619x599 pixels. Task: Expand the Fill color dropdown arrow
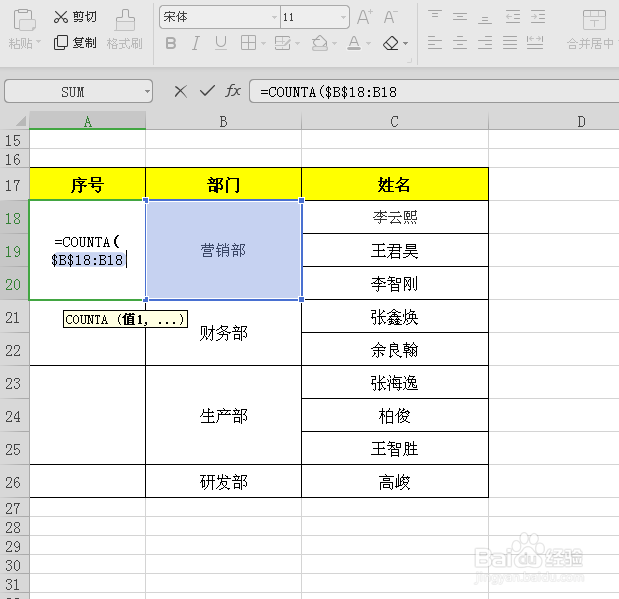[x=334, y=43]
